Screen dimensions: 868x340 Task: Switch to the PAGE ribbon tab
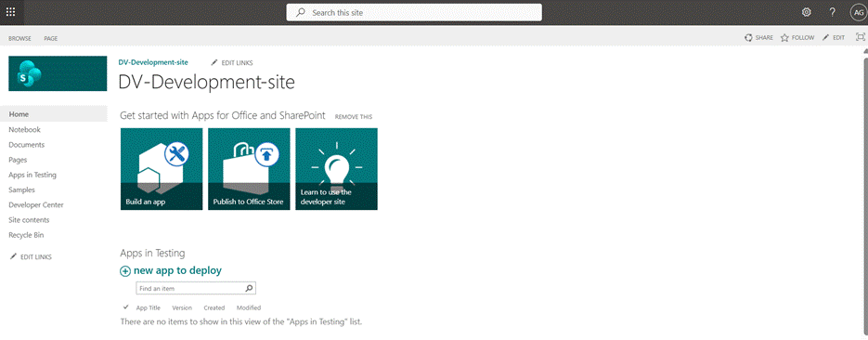coord(51,38)
